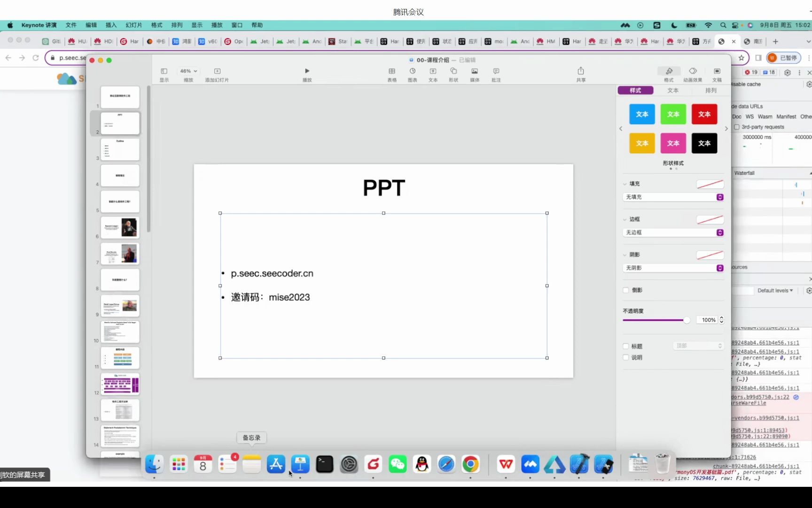Click the opacity (不透明度) slider handle
The height and width of the screenshot is (508, 812).
[x=687, y=320]
